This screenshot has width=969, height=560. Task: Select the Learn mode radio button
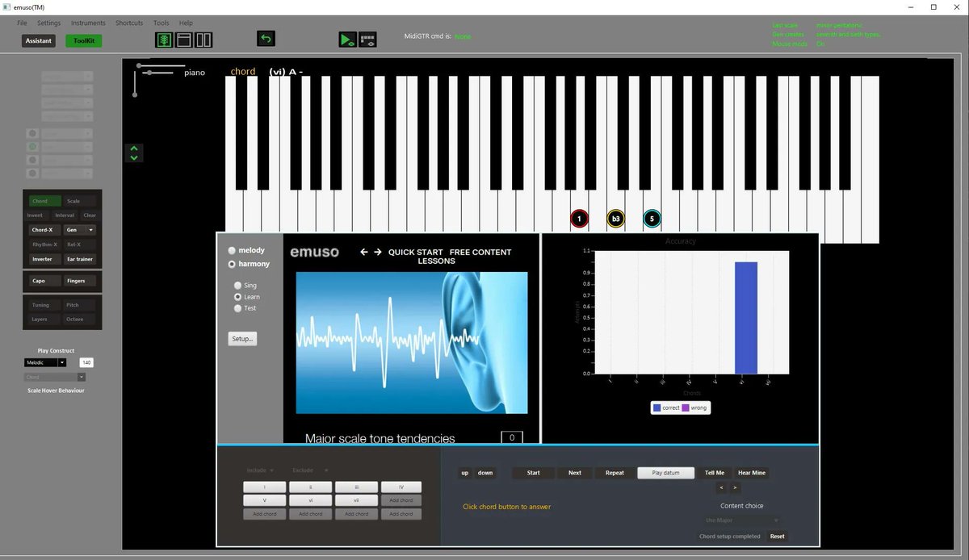coord(237,297)
